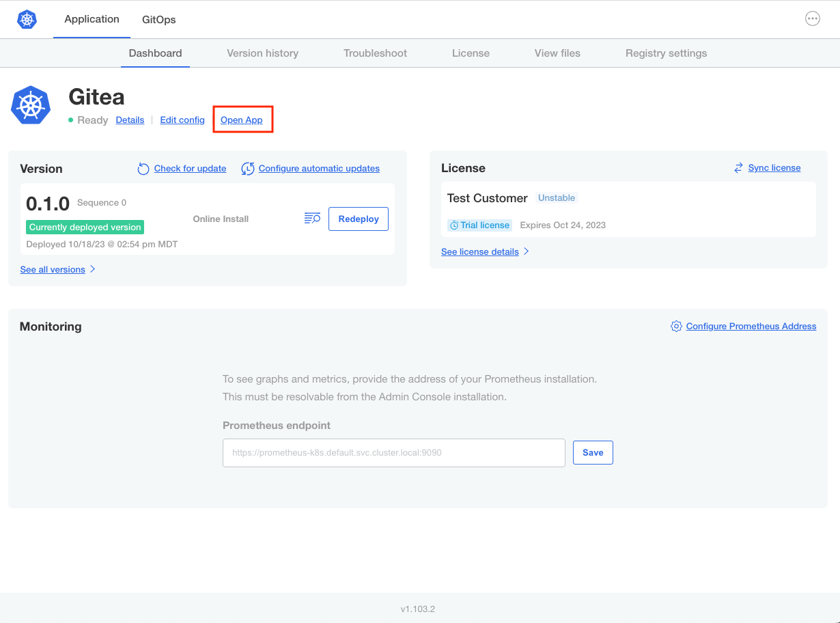
Task: Click the Open App link
Action: pyautogui.click(x=242, y=120)
